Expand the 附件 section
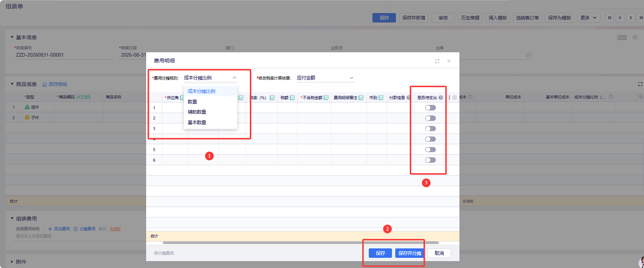This screenshot has width=644, height=268. (12, 262)
